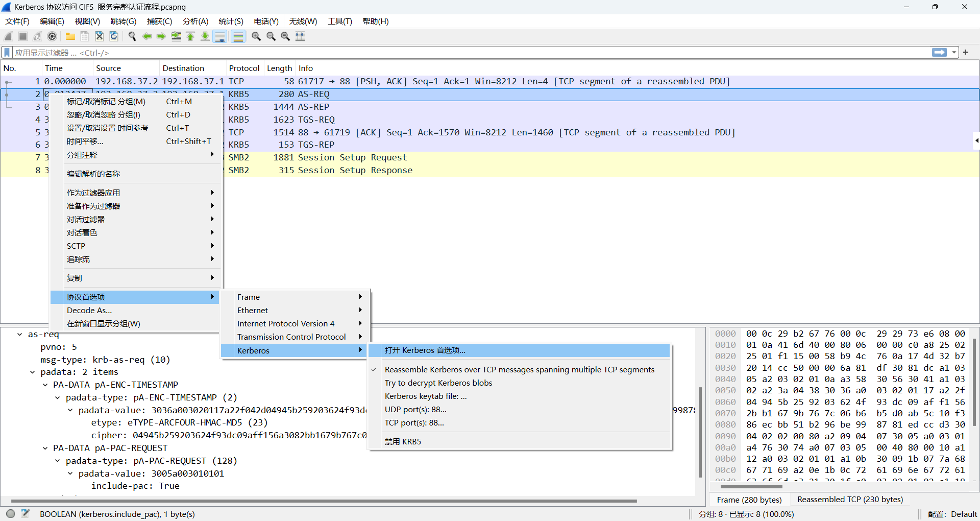Click the 配置: Default profile label
This screenshot has height=521, width=980.
coord(952,514)
